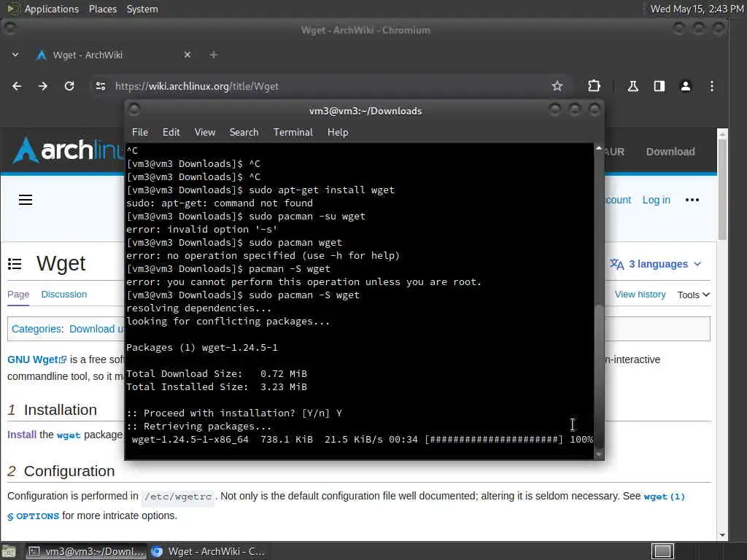This screenshot has width=747, height=560.
Task: Open site information icon in address bar
Action: [101, 86]
